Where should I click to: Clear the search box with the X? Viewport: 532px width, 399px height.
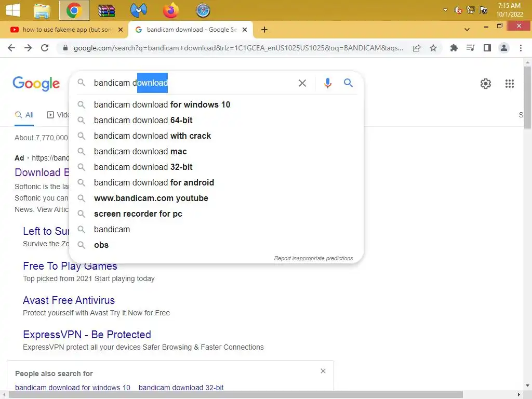click(x=302, y=83)
